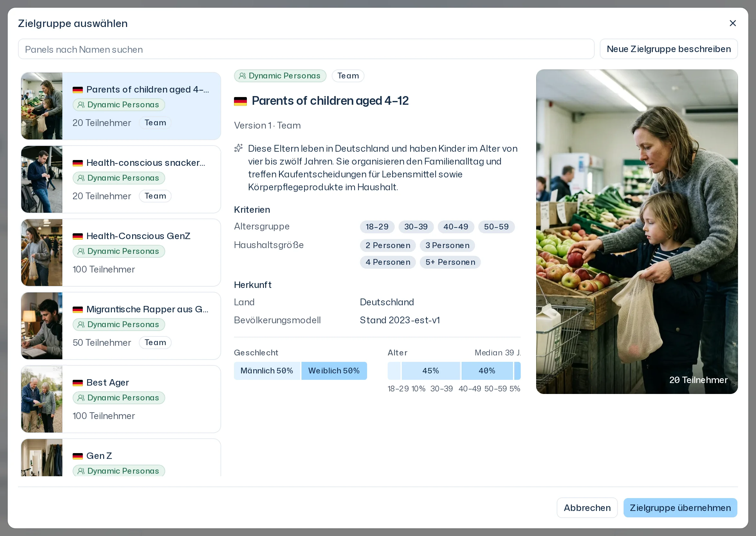This screenshot has width=756, height=536.
Task: Click Neue Zielgruppe beschreiben button
Action: (669, 49)
